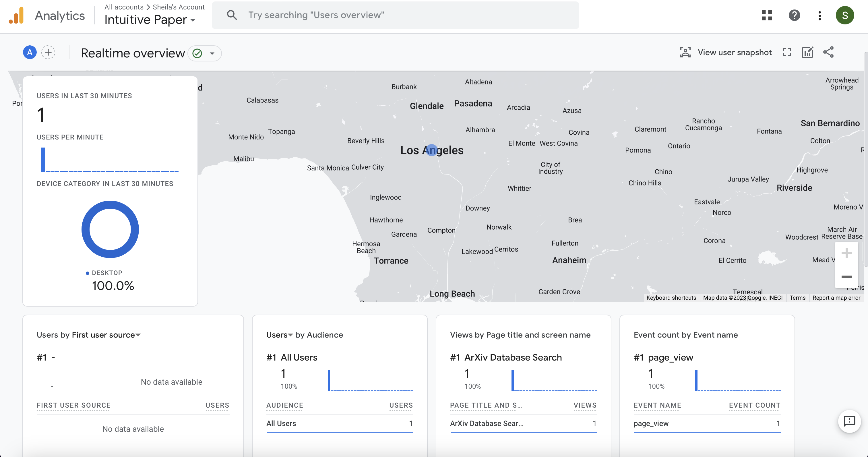Click the Analytics product name
This screenshot has width=868, height=457.
pyautogui.click(x=60, y=16)
